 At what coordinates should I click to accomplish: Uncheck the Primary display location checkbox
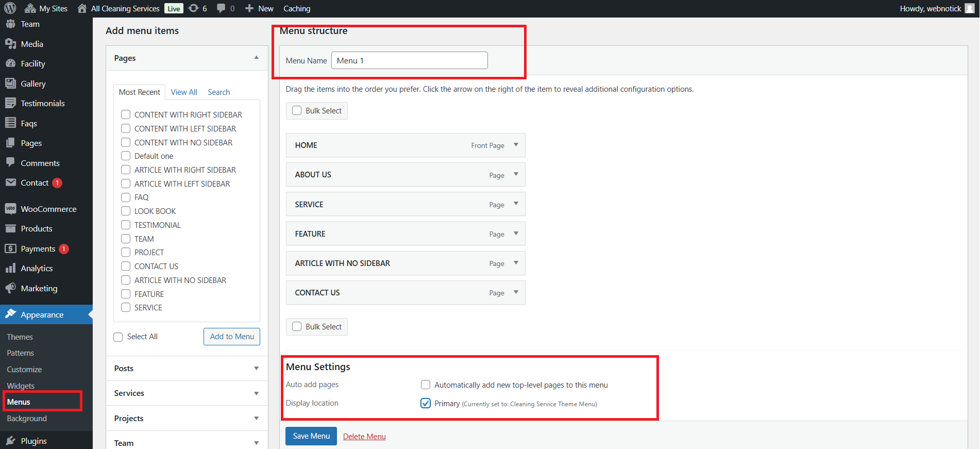426,403
